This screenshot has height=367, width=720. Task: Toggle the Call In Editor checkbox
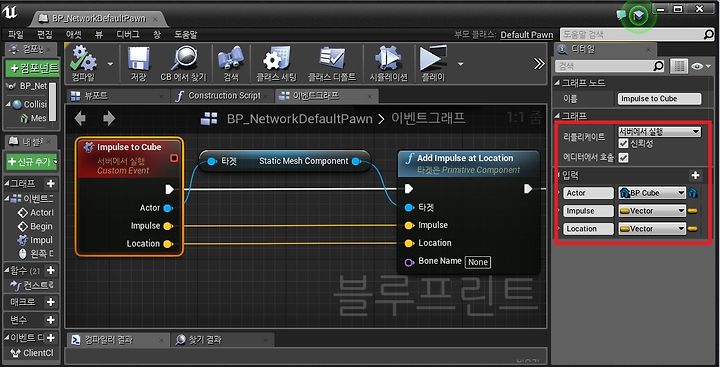coord(623,158)
